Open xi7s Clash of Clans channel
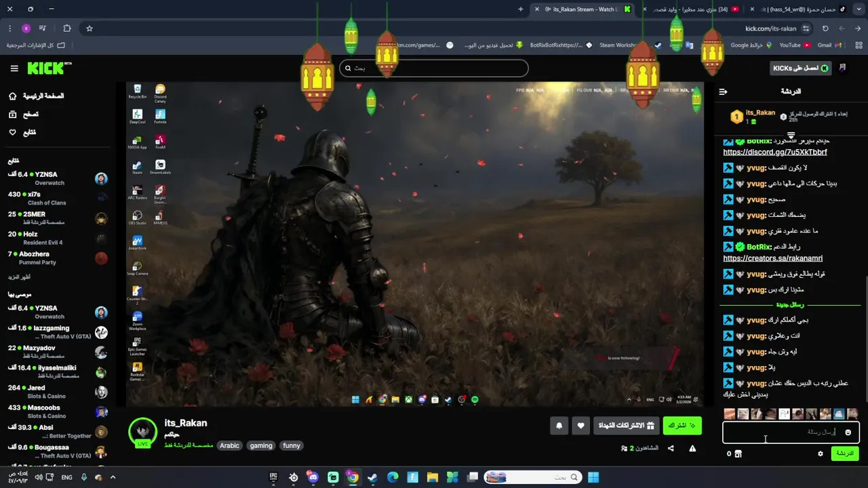The width and height of the screenshot is (868, 488). click(58, 198)
